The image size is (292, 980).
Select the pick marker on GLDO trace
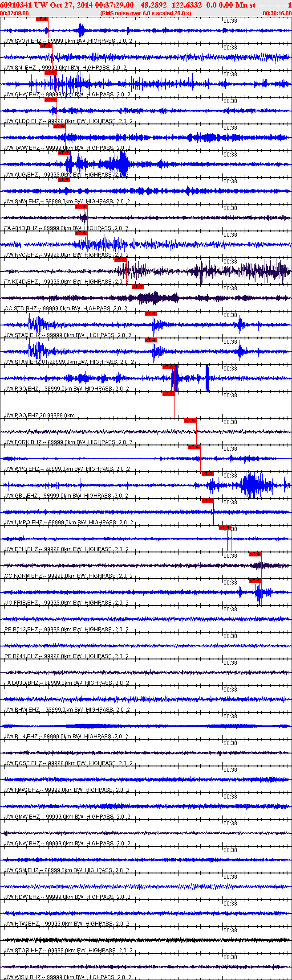pyautogui.click(x=51, y=99)
